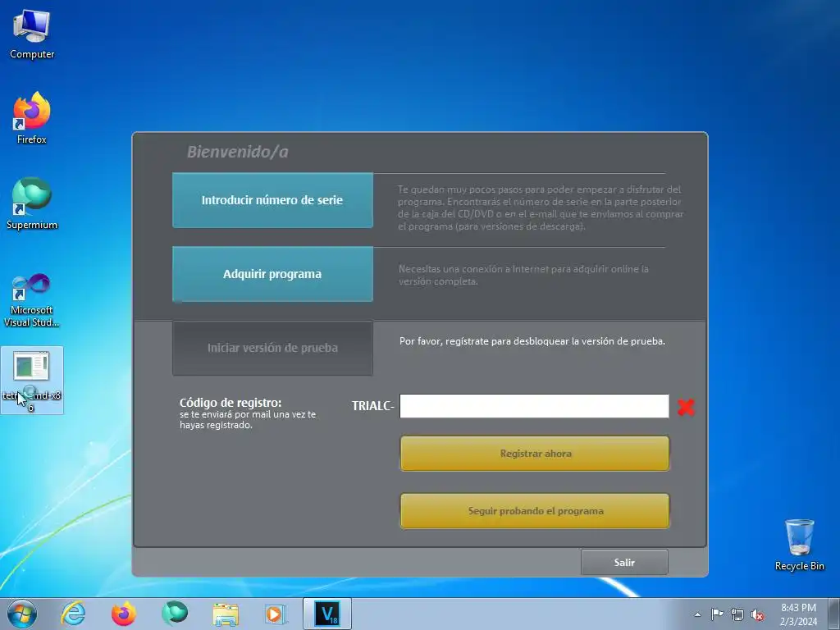This screenshot has width=840, height=630.
Task: Open Firefox from the taskbar
Action: (124, 614)
